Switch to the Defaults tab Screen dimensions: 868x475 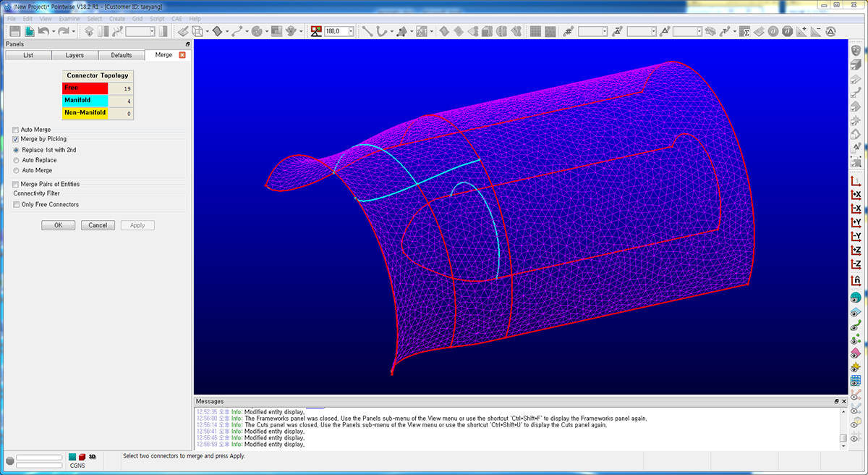point(121,55)
